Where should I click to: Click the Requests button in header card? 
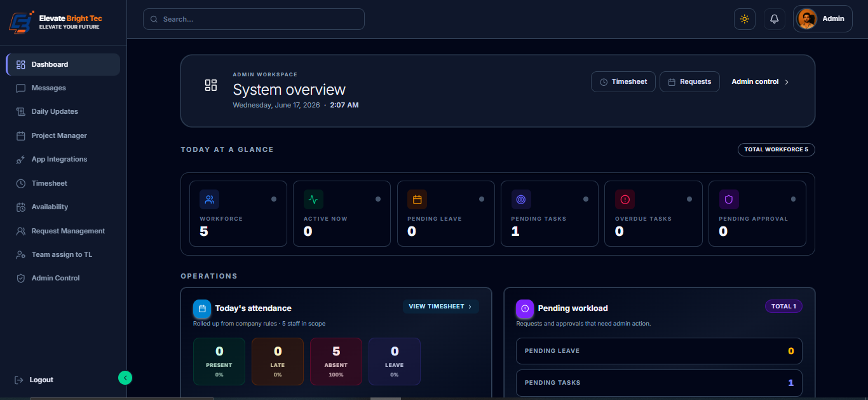pyautogui.click(x=689, y=82)
